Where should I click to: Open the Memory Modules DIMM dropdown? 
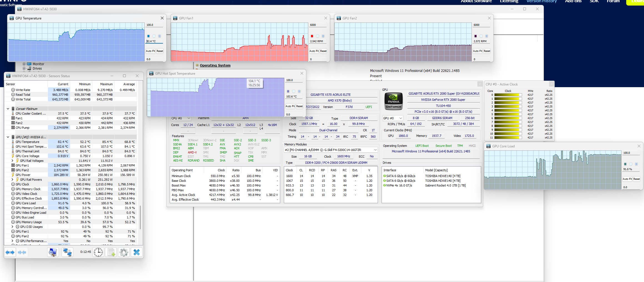pos(375,150)
